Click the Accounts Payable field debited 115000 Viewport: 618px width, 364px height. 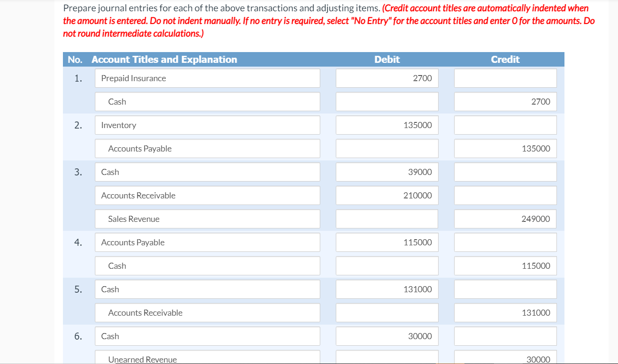tap(208, 243)
